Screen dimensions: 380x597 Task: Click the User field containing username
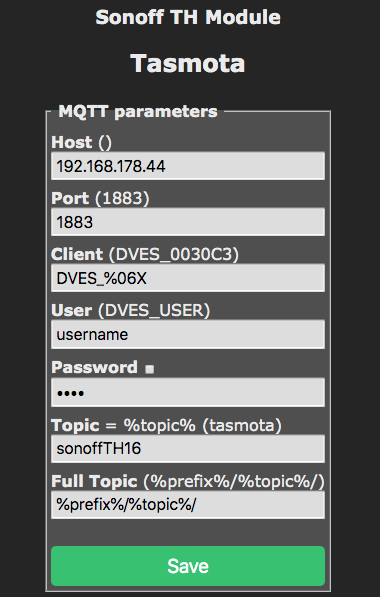pos(188,334)
